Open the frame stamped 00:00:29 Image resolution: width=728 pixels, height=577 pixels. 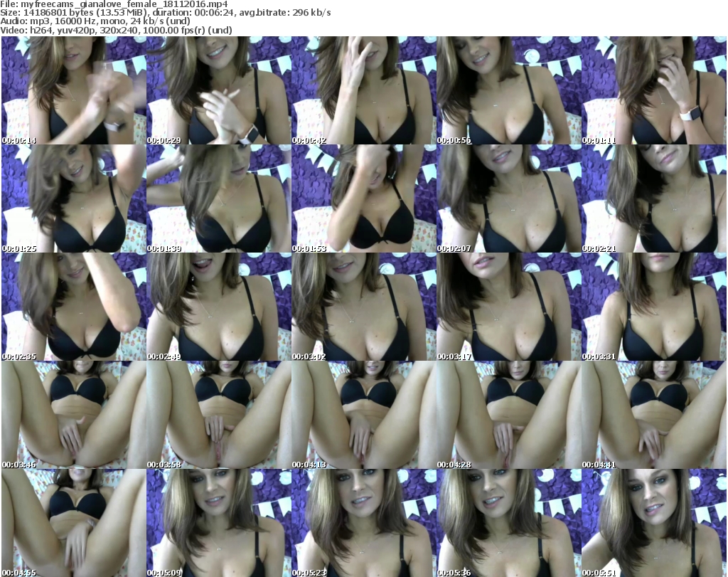pyautogui.click(x=219, y=90)
